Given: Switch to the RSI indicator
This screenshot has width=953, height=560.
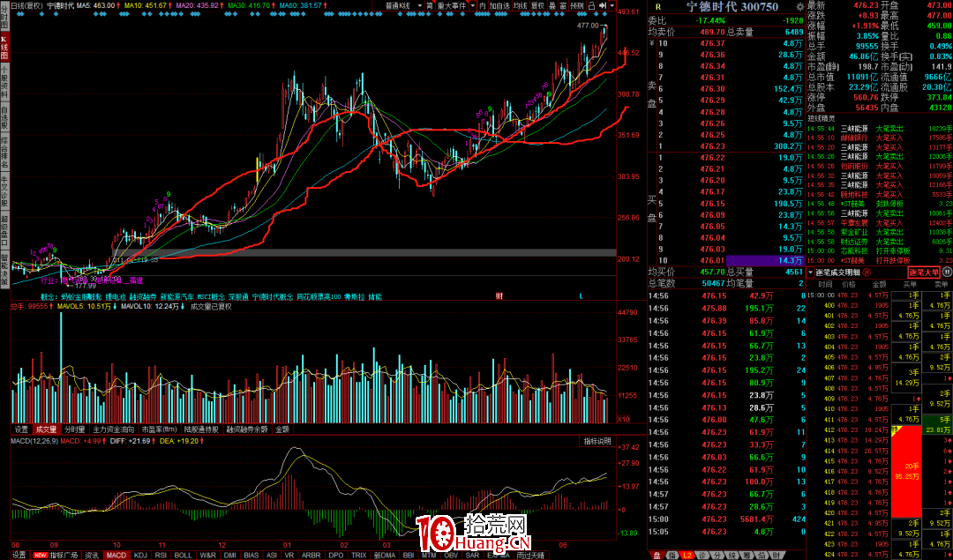Looking at the screenshot, I should (x=161, y=555).
